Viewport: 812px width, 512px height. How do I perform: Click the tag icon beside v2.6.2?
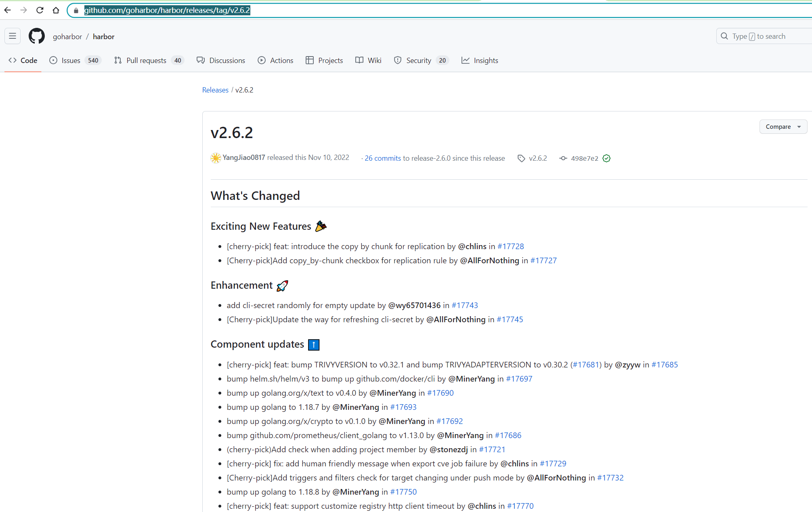click(x=521, y=158)
